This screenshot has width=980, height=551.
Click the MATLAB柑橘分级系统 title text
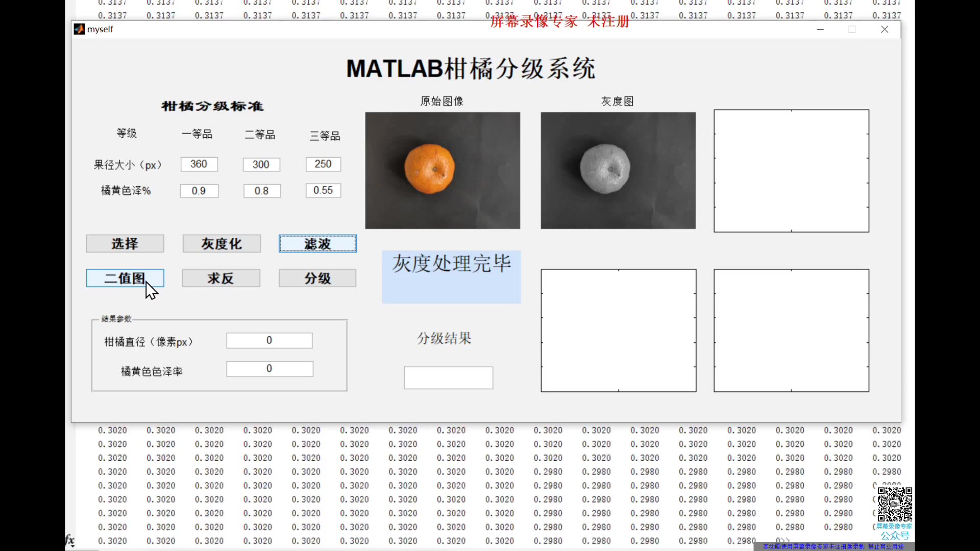(x=471, y=68)
